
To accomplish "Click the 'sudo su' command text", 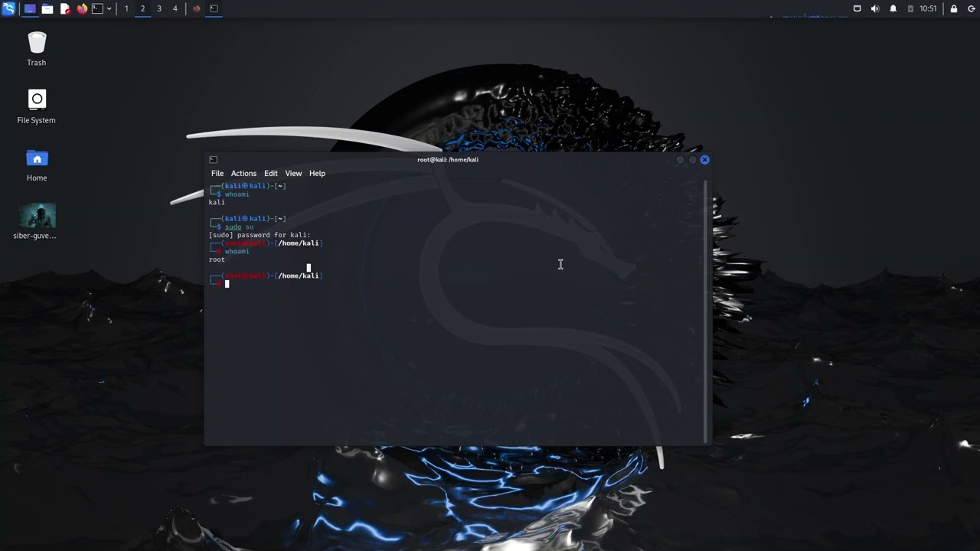I will [x=239, y=227].
